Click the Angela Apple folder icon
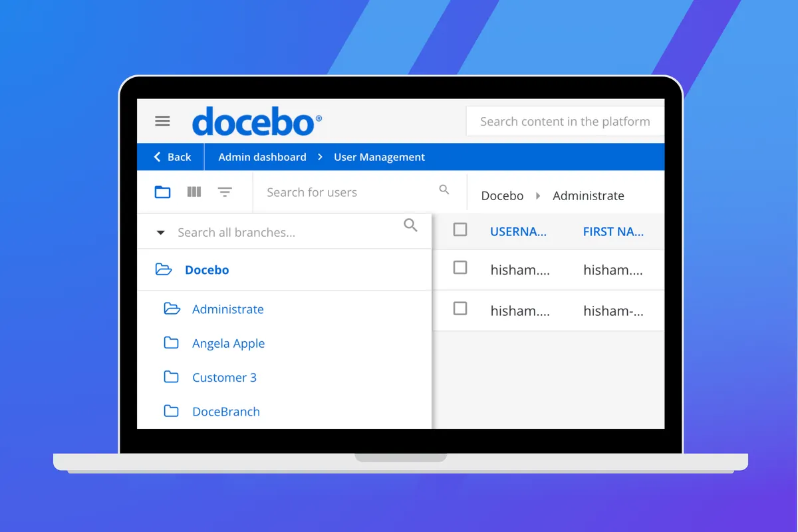Viewport: 798px width, 532px height. click(171, 343)
